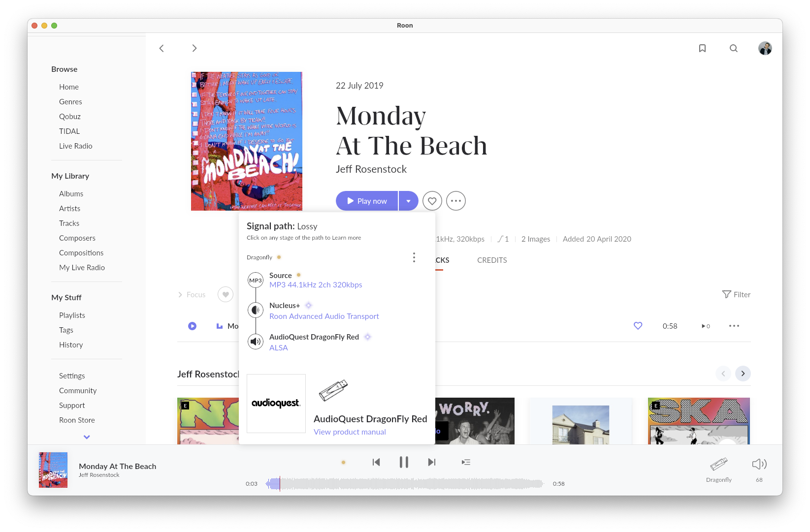This screenshot has height=532, width=810.
Task: Open now playing album art thumbnail
Action: (x=53, y=470)
